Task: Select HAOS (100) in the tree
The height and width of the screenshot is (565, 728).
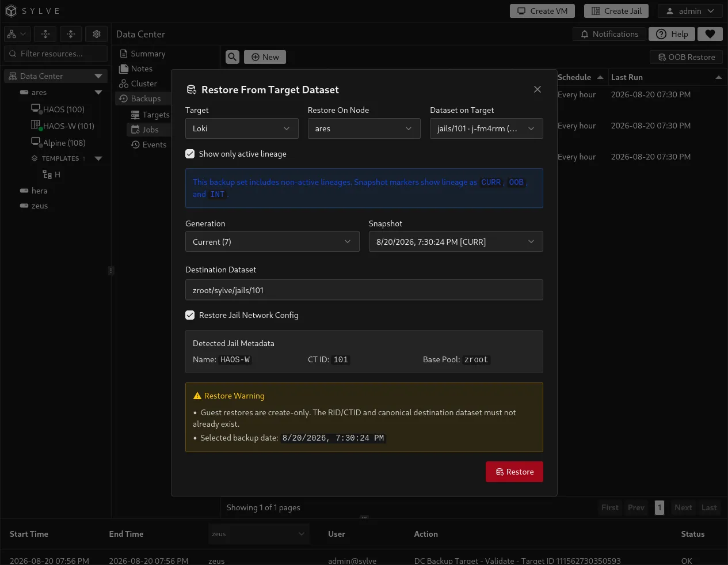Action: coord(63,109)
